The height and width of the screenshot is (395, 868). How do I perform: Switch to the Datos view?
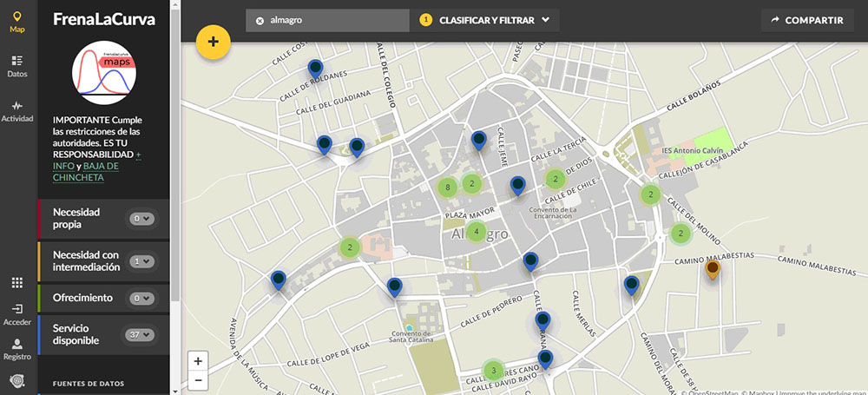pyautogui.click(x=16, y=67)
